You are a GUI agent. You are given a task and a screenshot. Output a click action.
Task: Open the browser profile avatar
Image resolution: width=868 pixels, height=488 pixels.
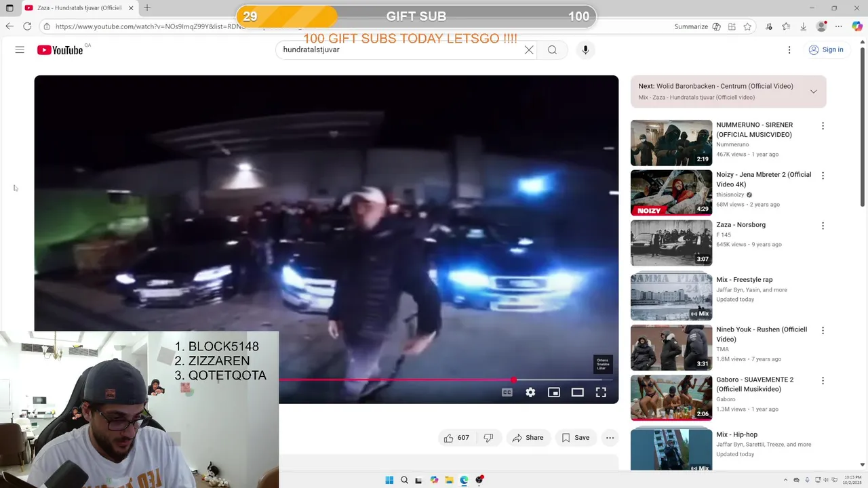[821, 26]
